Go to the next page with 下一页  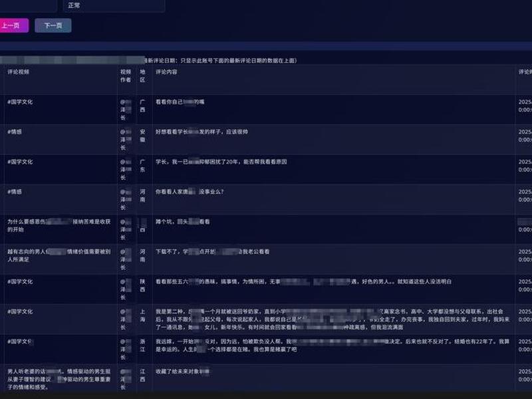point(53,25)
